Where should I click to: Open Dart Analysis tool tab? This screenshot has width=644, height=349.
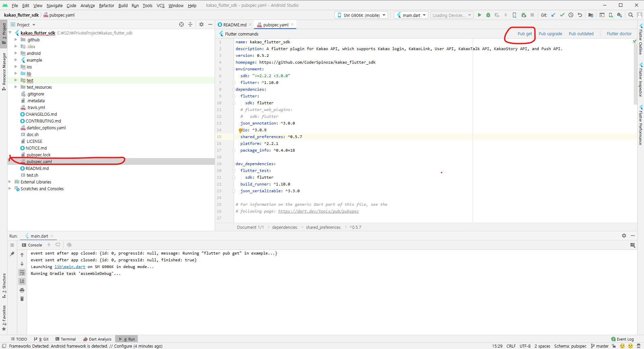98,339
